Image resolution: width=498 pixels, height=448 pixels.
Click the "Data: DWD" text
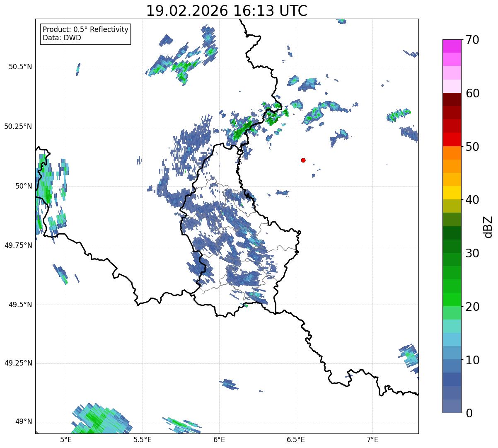62,38
